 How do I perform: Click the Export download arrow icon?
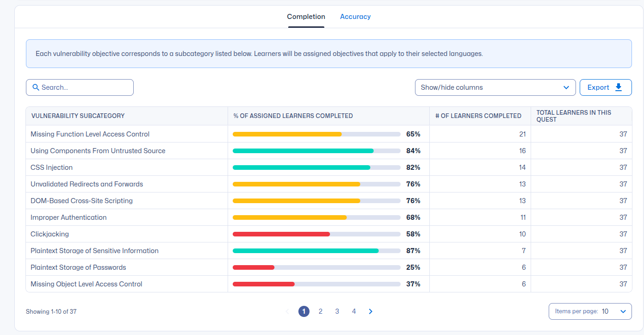[x=619, y=87]
